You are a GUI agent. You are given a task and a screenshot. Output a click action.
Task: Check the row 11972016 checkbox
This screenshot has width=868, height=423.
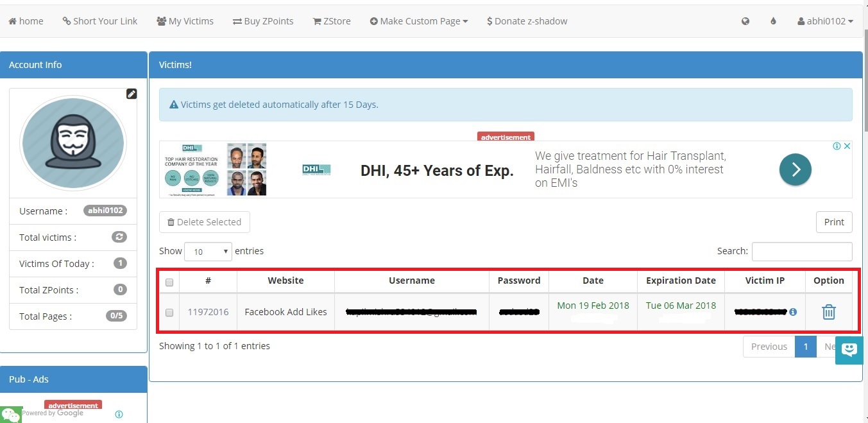(x=169, y=313)
